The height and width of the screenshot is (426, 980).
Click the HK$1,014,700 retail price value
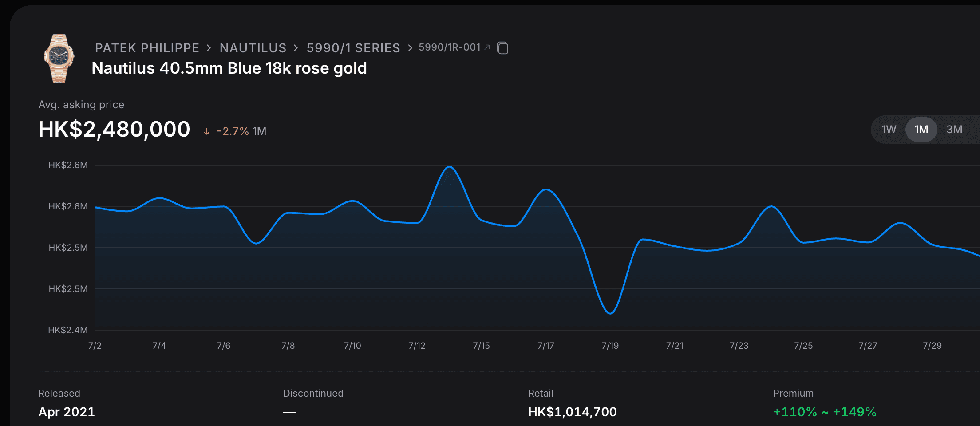click(573, 412)
